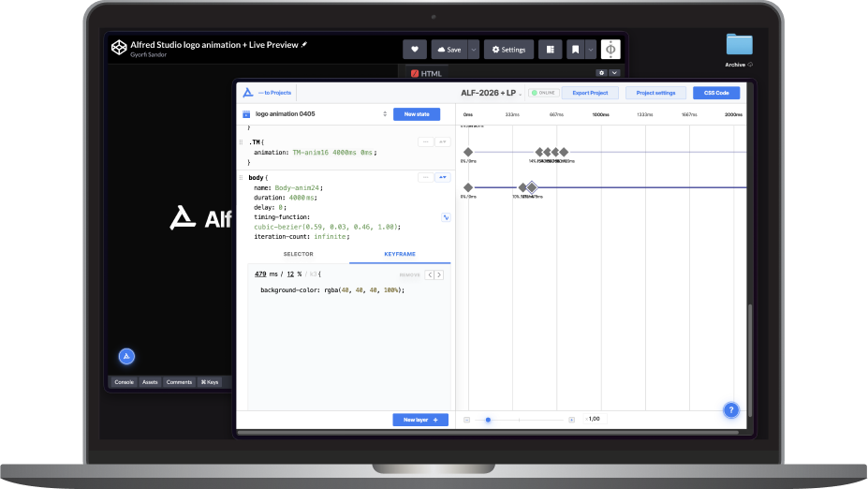Open the dropdown arrow next to Save
The height and width of the screenshot is (489, 868).
[x=474, y=50]
